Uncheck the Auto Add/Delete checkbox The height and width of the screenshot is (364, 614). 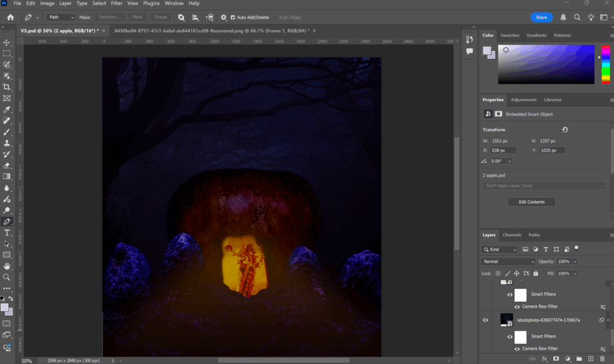tap(233, 17)
